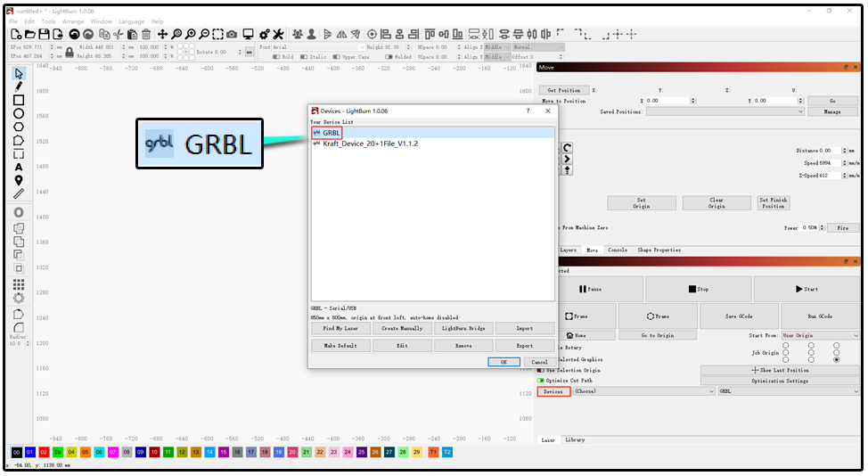Screen dimensions: 868x476
Task: Open the Font Arial dropdown
Action: point(318,47)
